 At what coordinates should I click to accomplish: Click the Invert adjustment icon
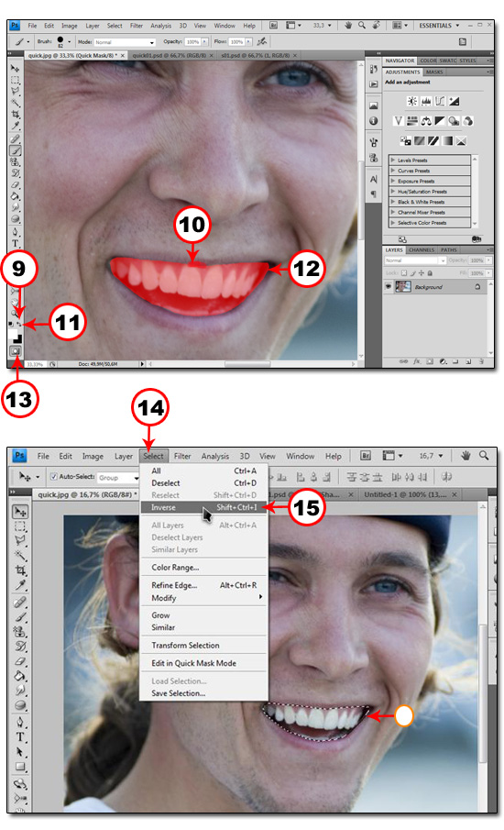pos(406,141)
